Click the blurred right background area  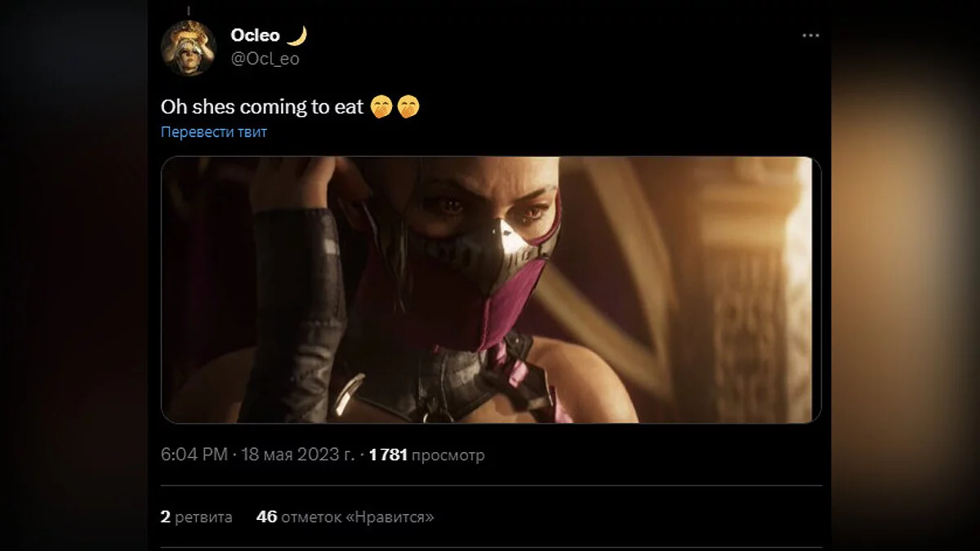click(906, 275)
